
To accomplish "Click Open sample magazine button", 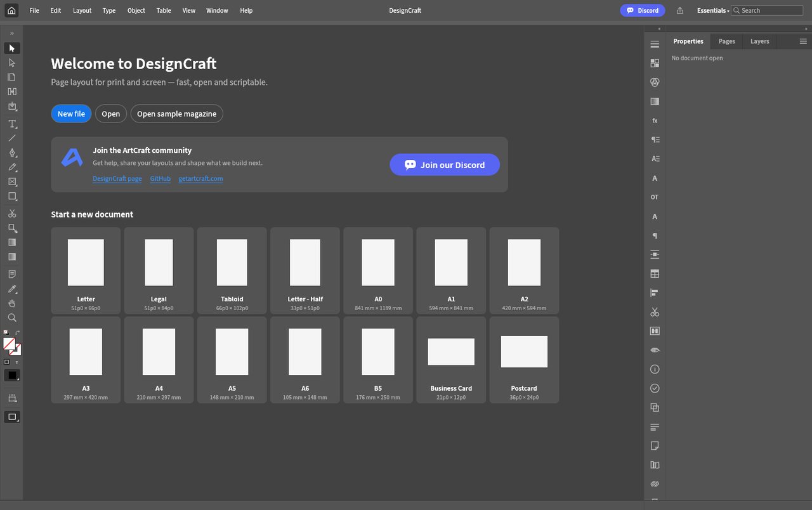I will click(x=177, y=114).
